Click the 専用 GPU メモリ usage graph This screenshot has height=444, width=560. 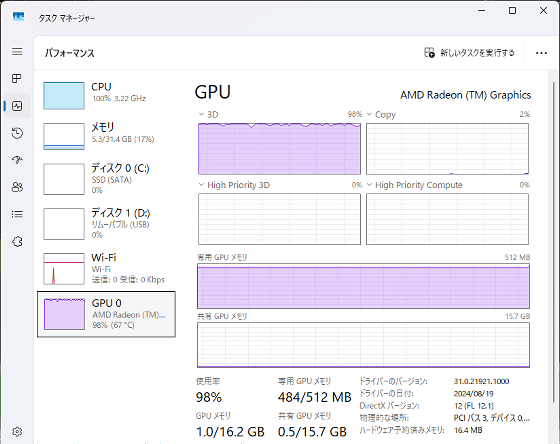(363, 286)
